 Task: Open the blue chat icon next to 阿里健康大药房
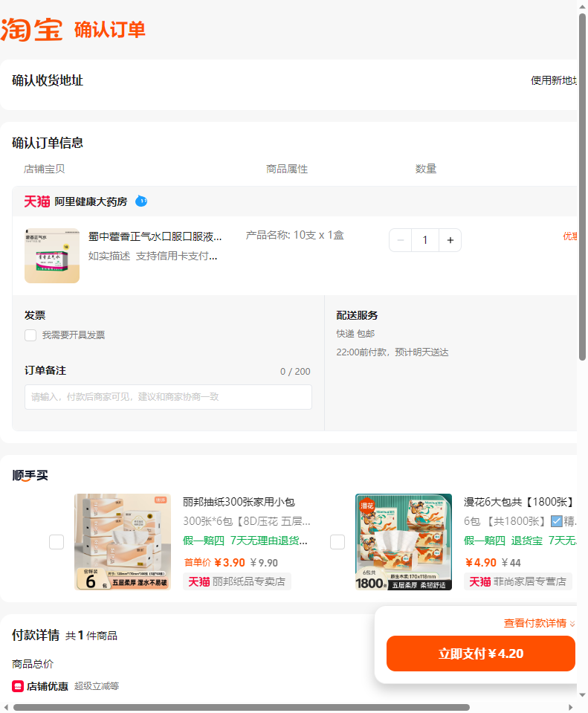[141, 201]
